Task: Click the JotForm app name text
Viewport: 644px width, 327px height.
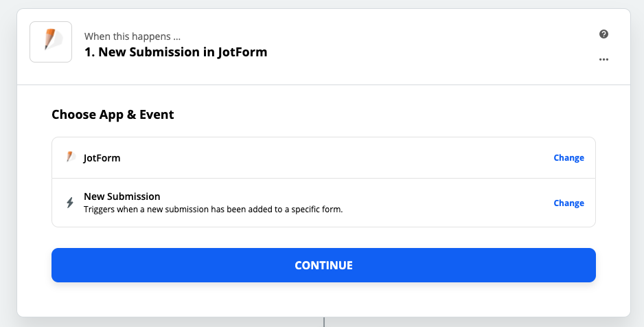Action: point(102,158)
